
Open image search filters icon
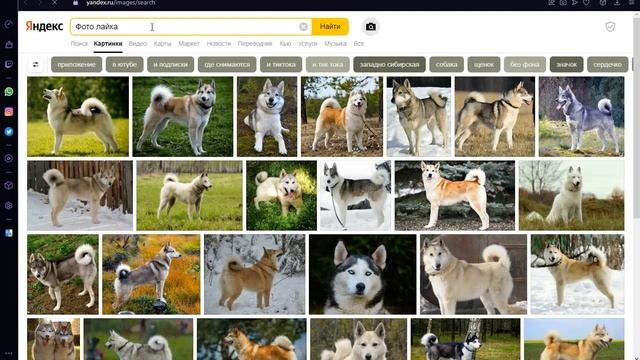tap(36, 64)
